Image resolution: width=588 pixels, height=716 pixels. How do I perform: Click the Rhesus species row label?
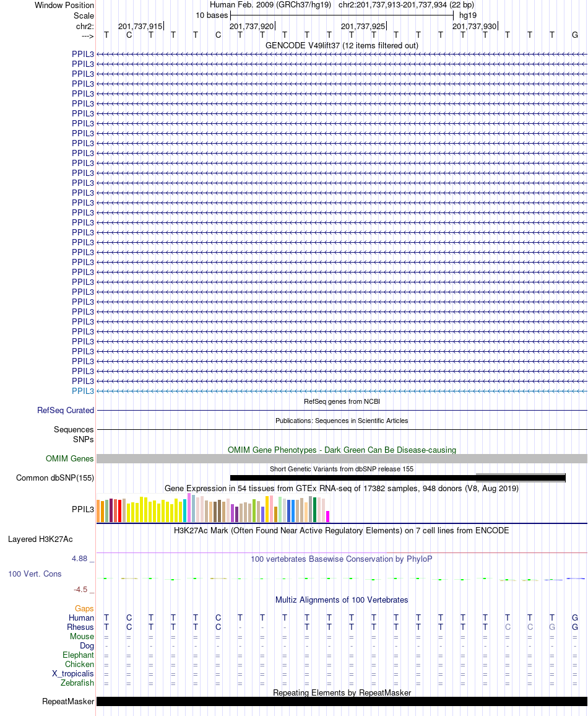(x=80, y=627)
